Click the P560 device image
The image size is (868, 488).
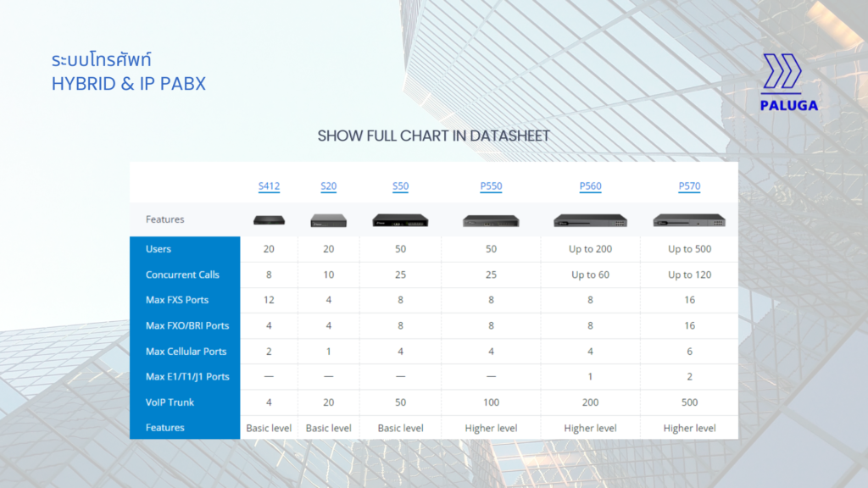pos(590,220)
